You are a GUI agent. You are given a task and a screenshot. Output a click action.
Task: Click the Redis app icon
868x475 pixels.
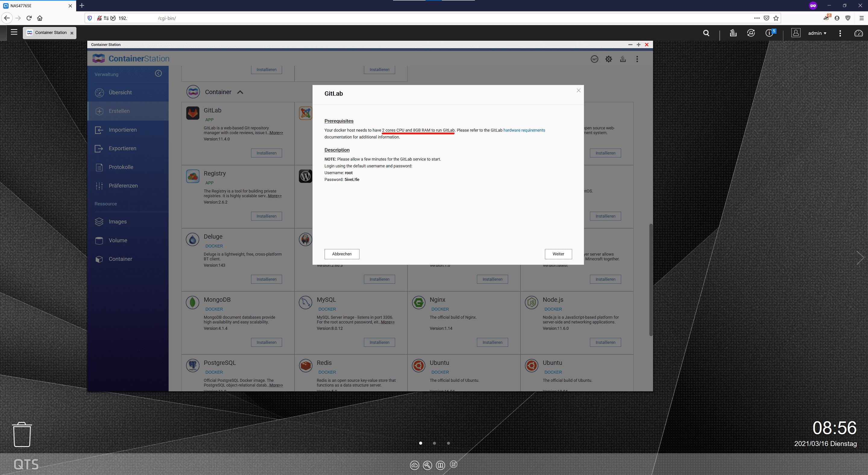point(306,366)
